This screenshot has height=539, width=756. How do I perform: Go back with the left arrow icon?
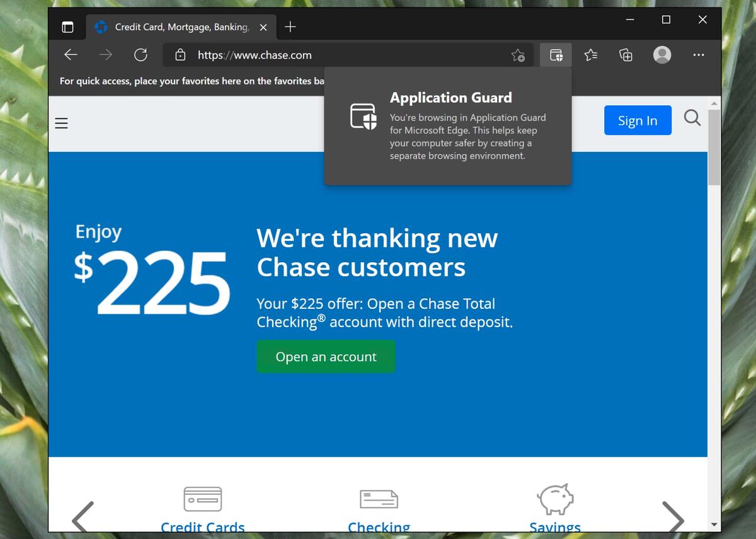point(71,55)
